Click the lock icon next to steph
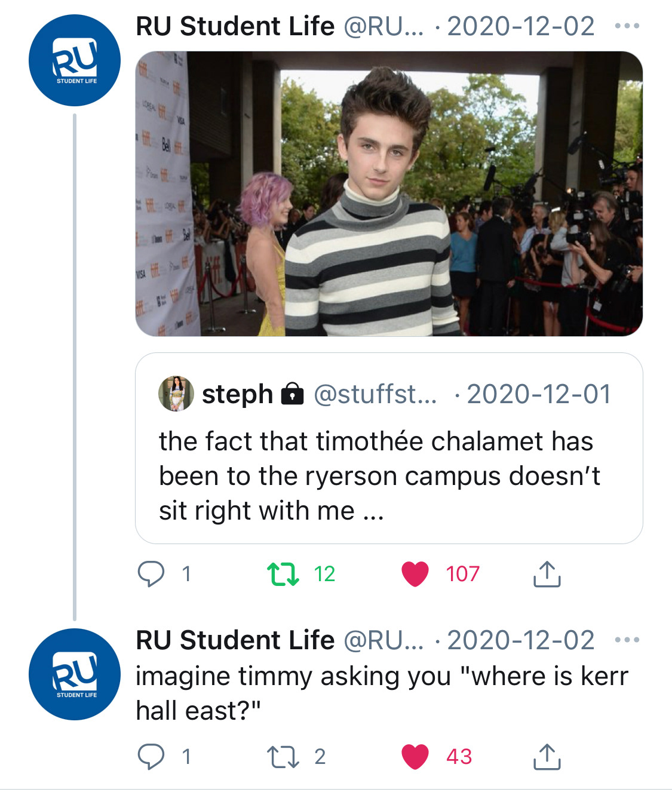 [x=292, y=394]
